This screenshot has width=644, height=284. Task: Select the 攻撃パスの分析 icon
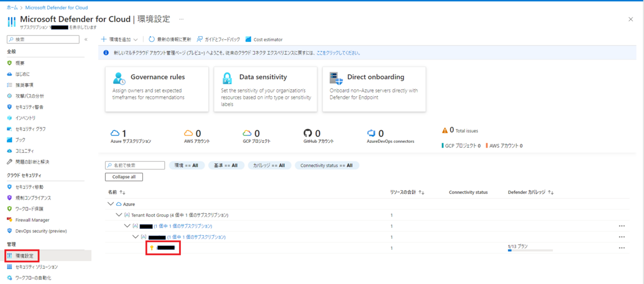pyautogui.click(x=10, y=96)
